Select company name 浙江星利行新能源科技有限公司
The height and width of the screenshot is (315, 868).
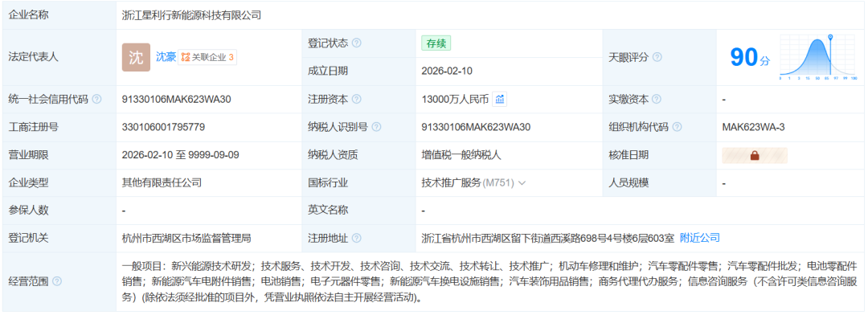click(191, 15)
